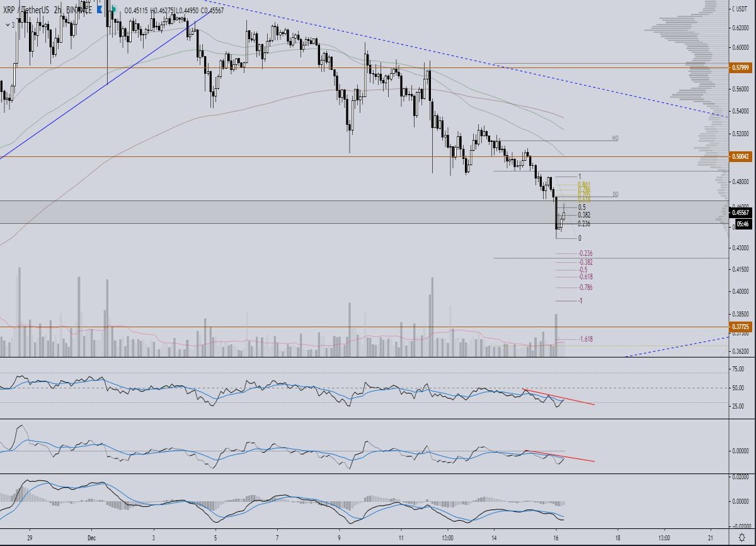Expand the collapsed indicators legend chevron

click(x=8, y=24)
